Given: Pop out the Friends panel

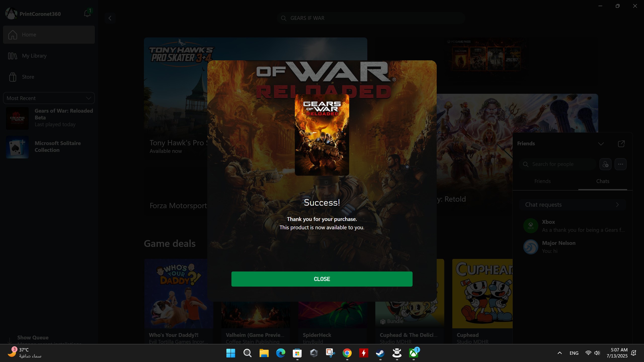Looking at the screenshot, I should click(x=621, y=144).
